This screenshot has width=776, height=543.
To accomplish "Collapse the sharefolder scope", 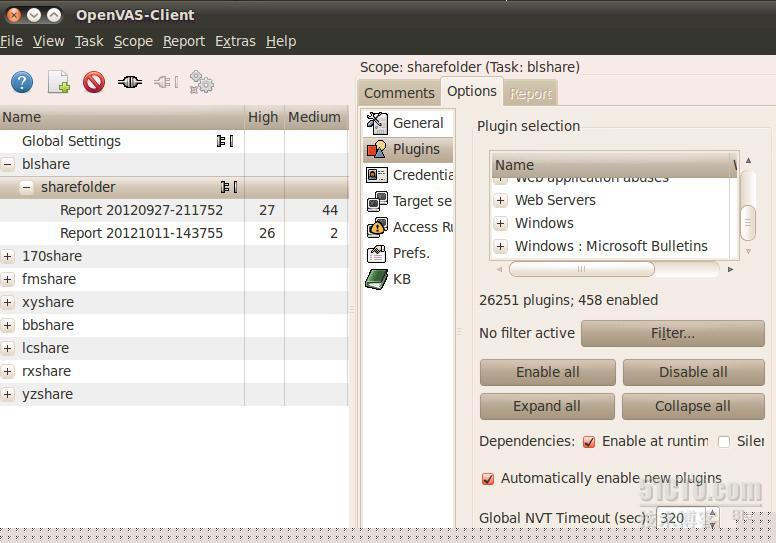I will (26, 187).
